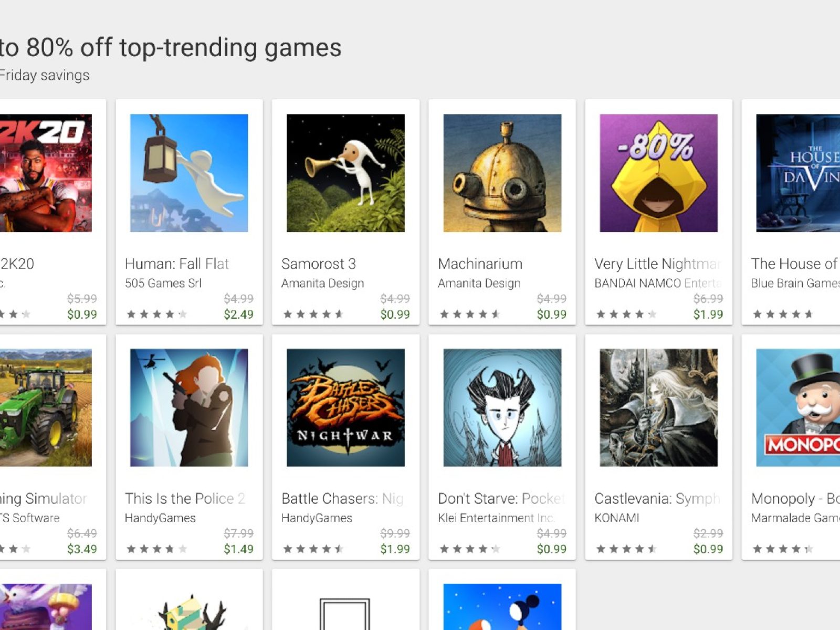Click the KONAMI developer name
The width and height of the screenshot is (840, 630).
[x=617, y=518]
